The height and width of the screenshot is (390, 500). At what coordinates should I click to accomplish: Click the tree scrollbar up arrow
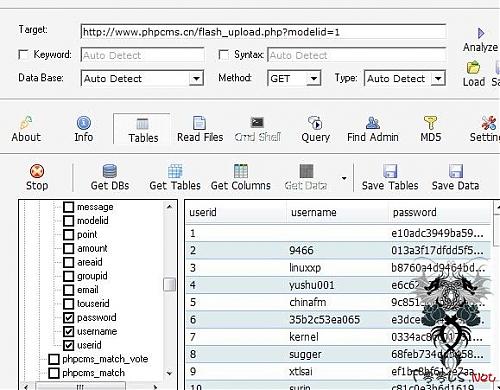(x=169, y=207)
